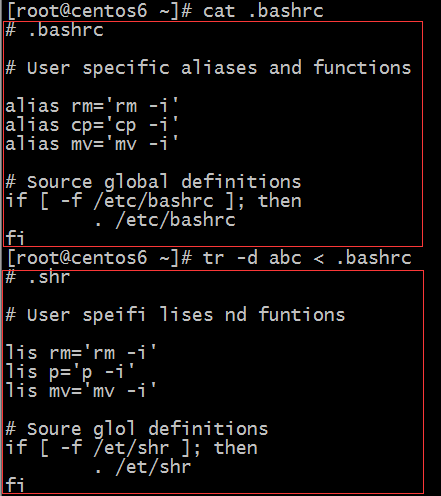This screenshot has height=496, width=441.
Task: Click the lis p='p -i' output line
Action: pos(70,372)
